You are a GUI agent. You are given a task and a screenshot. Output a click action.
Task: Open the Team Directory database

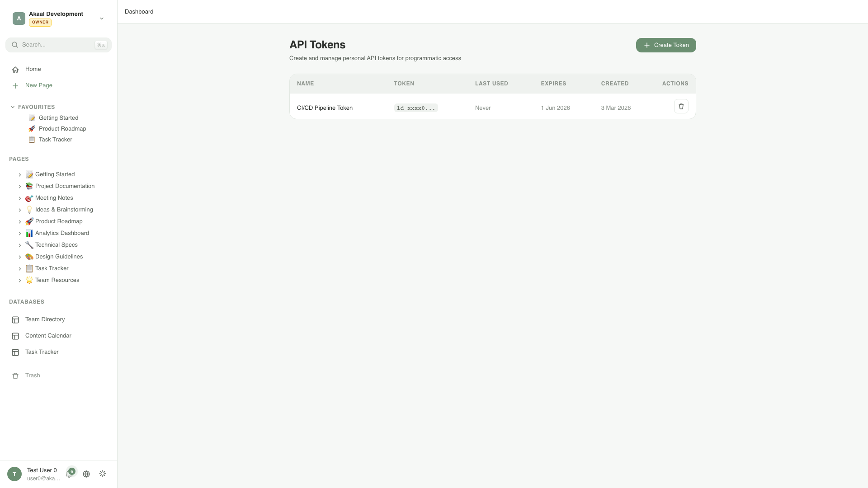point(44,319)
